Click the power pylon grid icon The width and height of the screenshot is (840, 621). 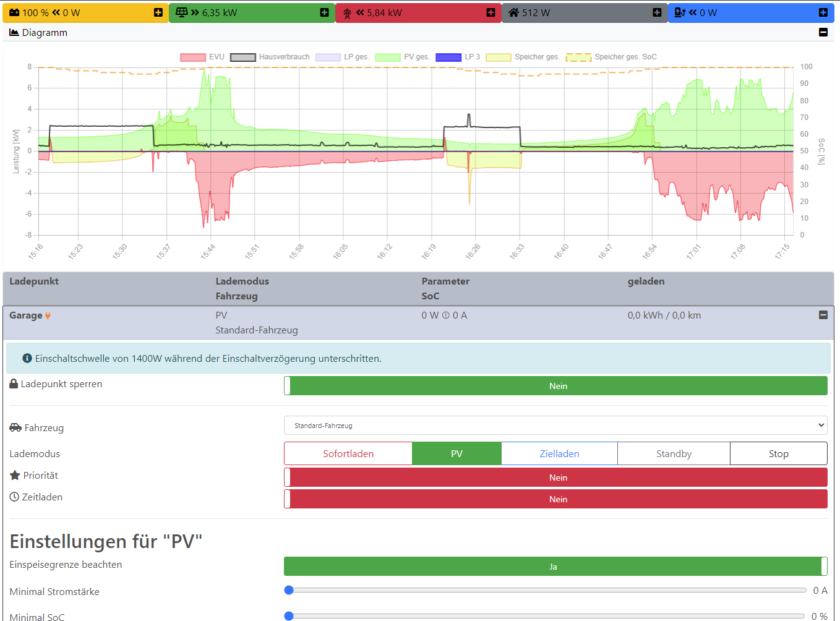(x=347, y=13)
